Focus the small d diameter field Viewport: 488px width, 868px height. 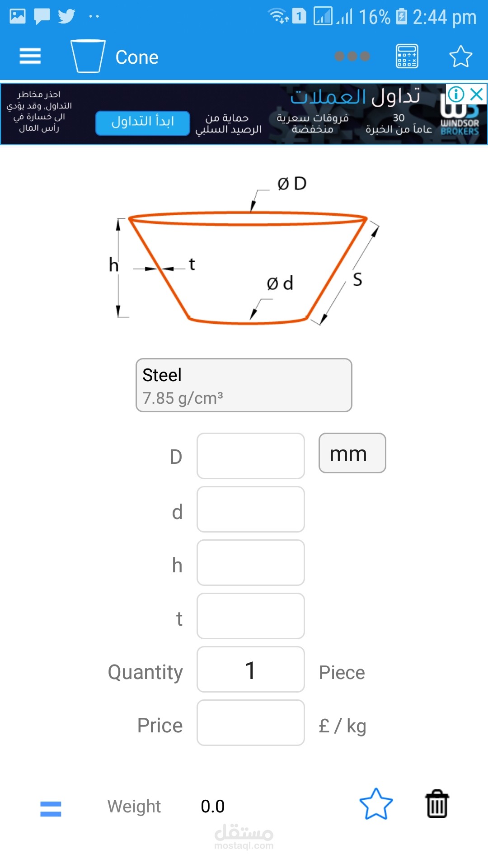251,509
